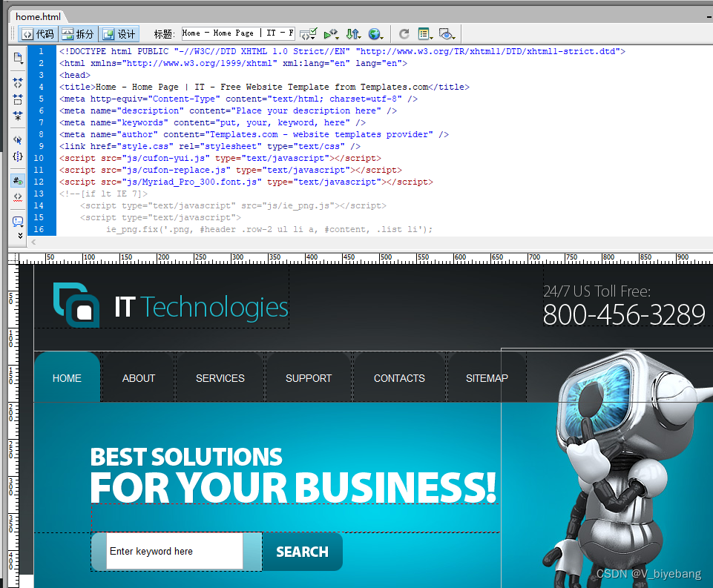Click ABOUT nav item in design view

[139, 378]
